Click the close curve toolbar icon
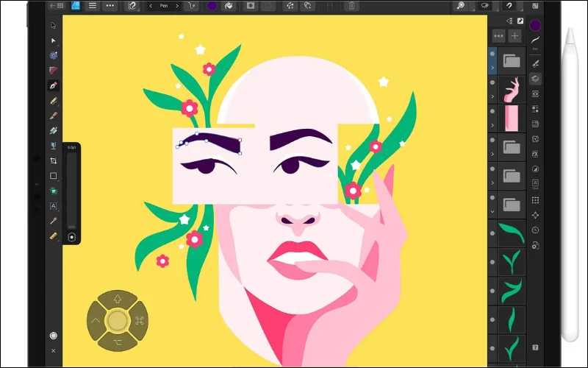588x368 pixels. (x=307, y=6)
